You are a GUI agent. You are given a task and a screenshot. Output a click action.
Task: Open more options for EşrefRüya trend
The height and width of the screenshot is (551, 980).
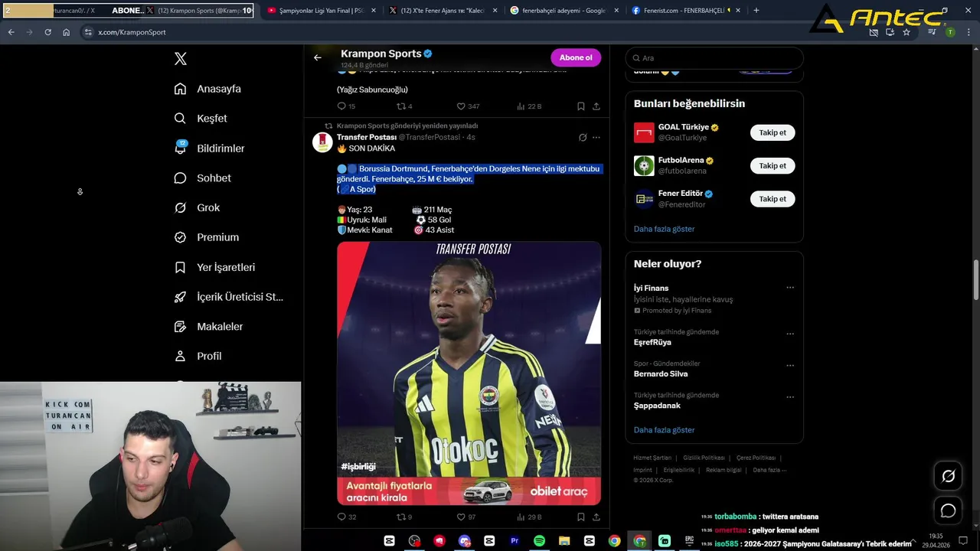point(790,334)
